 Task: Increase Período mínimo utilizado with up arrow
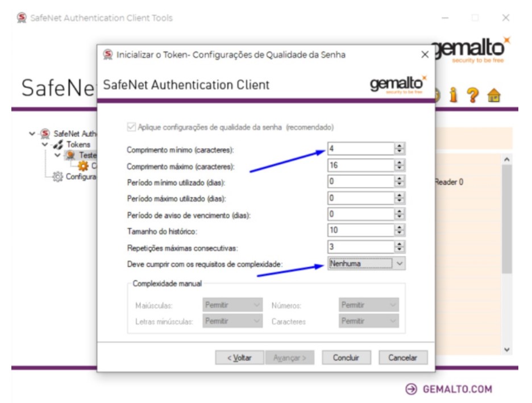tap(400, 179)
